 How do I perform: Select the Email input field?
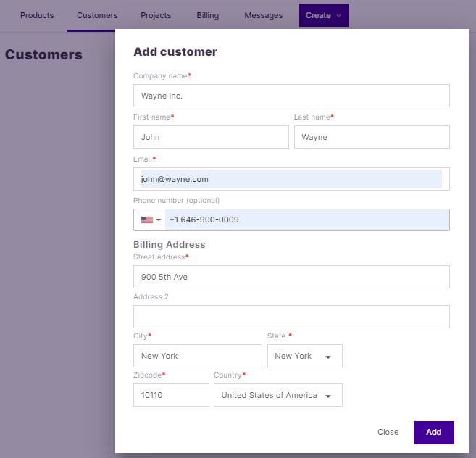click(x=291, y=179)
